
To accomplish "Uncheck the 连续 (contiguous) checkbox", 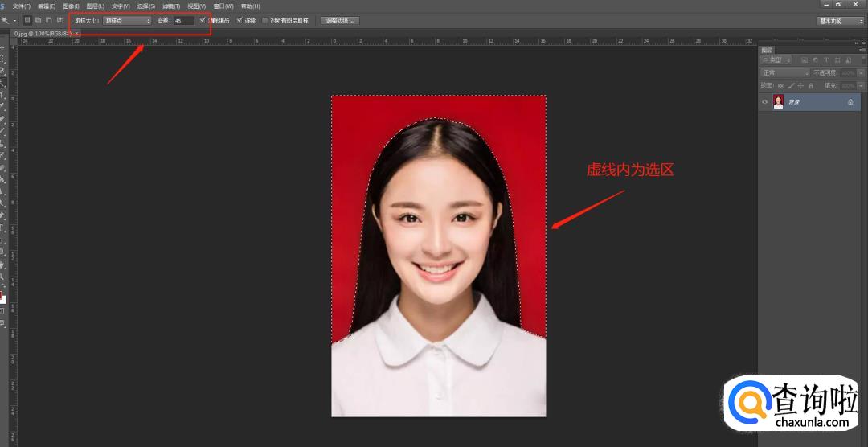I will [240, 20].
